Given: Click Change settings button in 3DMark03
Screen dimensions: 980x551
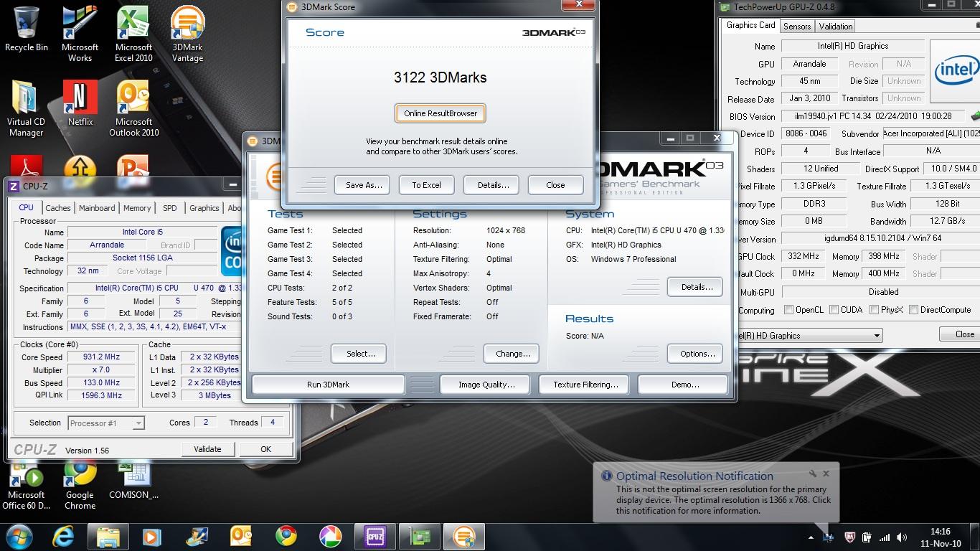Looking at the screenshot, I should (512, 354).
